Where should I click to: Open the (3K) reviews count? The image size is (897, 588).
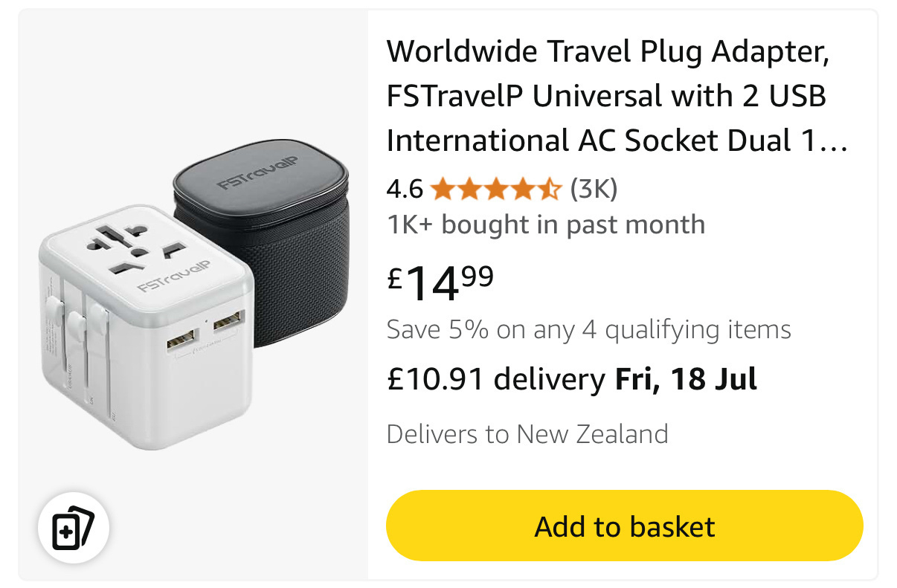point(594,190)
